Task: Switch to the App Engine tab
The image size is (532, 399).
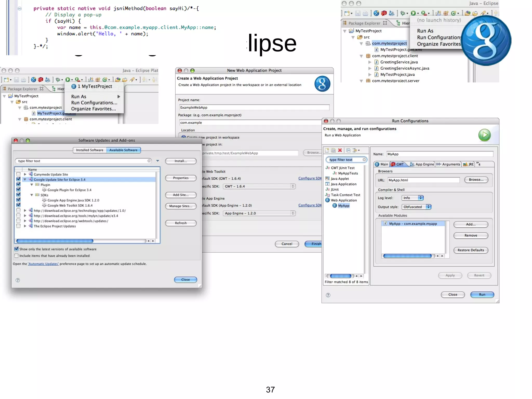Action: tap(422, 164)
